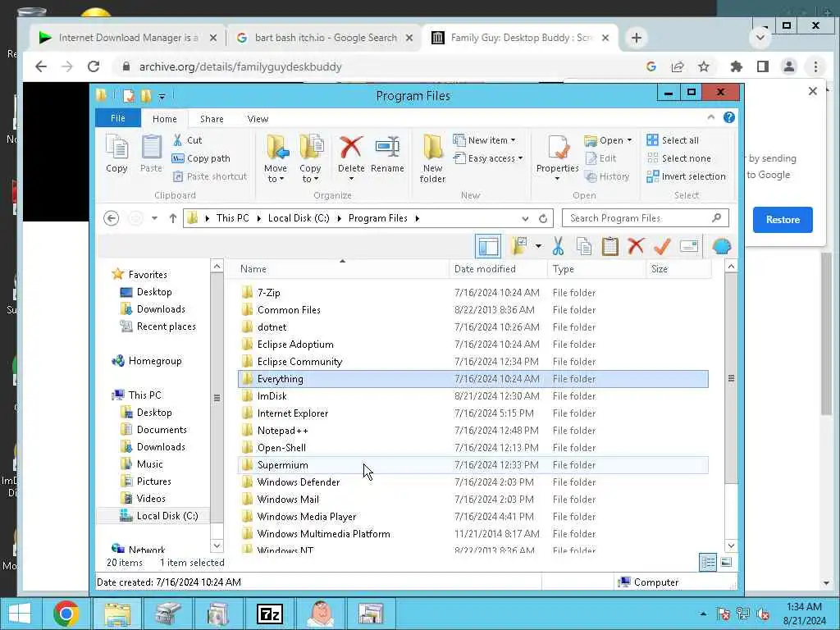Click the clipboard paste icon in Classic toolbar
The image size is (840, 630).
coord(609,246)
